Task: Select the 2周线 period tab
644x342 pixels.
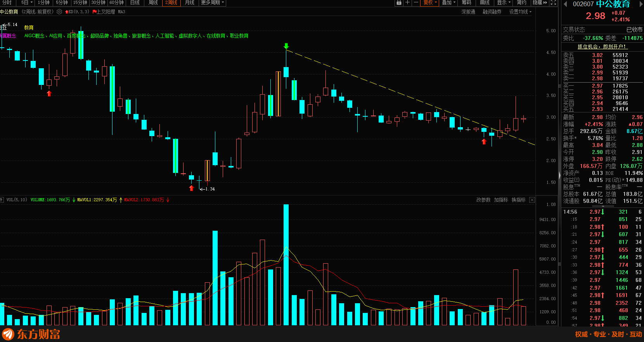Action: point(171,2)
